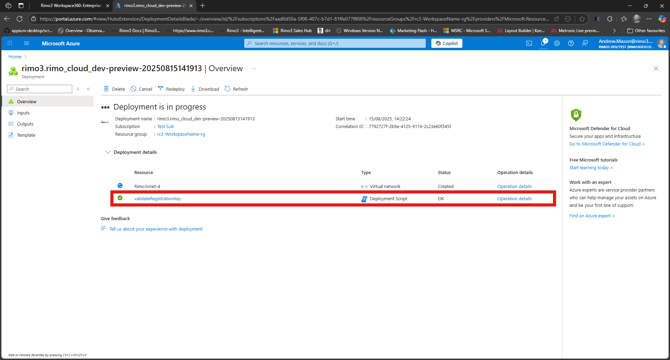Open Azure portal settings gear

pyautogui.click(x=557, y=43)
